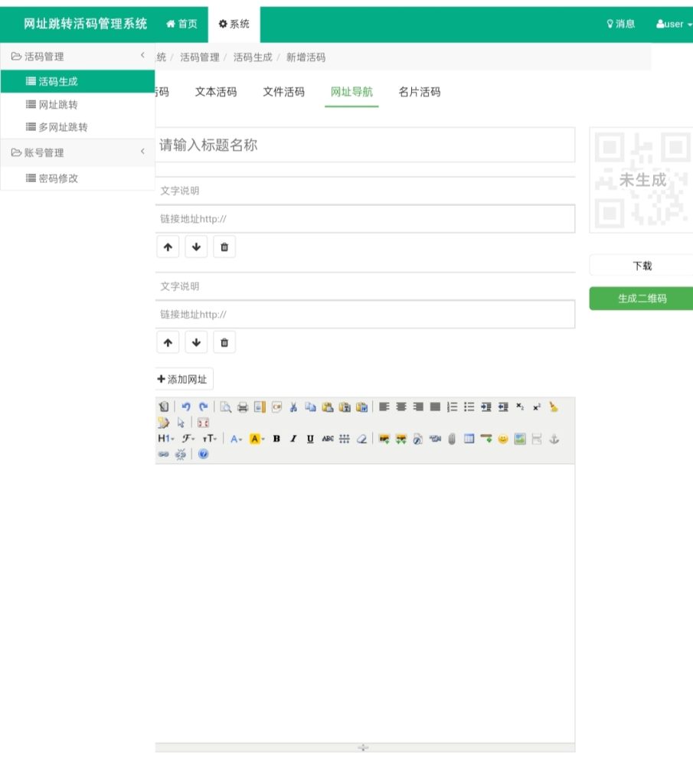The height and width of the screenshot is (784, 693).
Task: Move the second link entry down
Action: (x=196, y=342)
